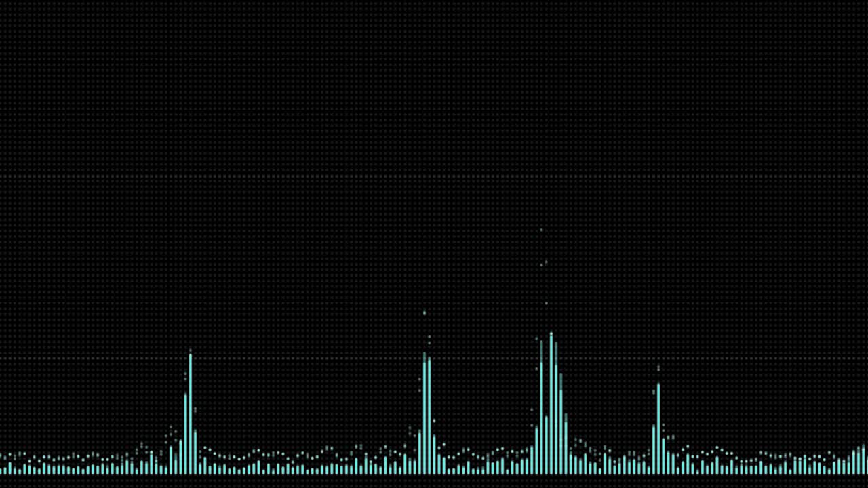Click the second-tallest bar in the third peak cluster
Viewport: 868px width, 488px height.
pos(541,407)
